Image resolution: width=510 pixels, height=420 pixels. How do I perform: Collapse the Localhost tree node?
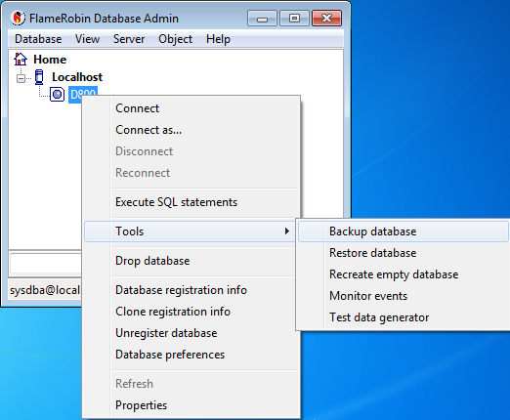(21, 78)
